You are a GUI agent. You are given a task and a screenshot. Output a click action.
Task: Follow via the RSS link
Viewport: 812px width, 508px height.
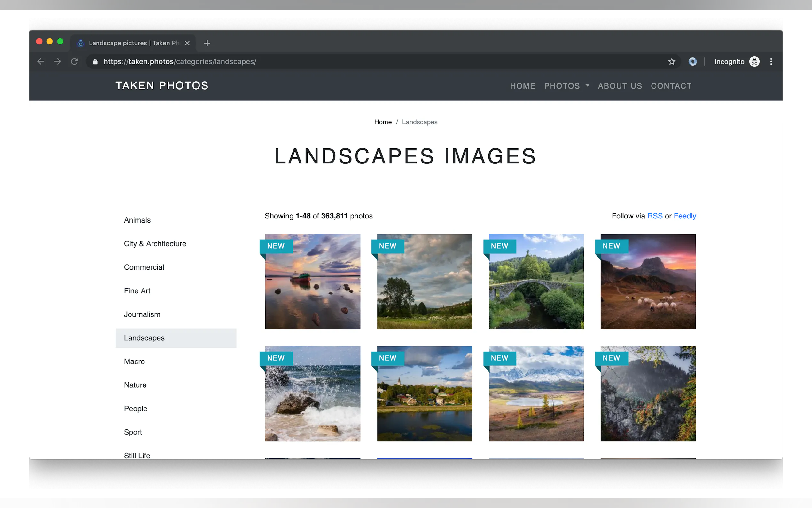pyautogui.click(x=655, y=216)
